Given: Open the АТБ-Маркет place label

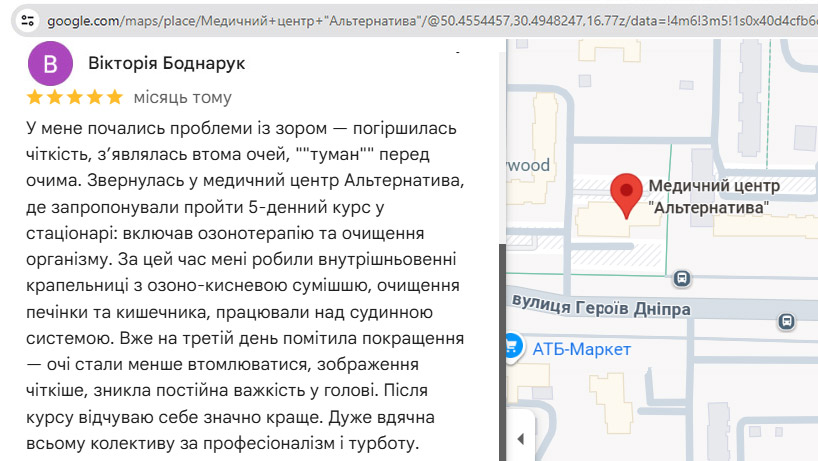Looking at the screenshot, I should pos(581,349).
